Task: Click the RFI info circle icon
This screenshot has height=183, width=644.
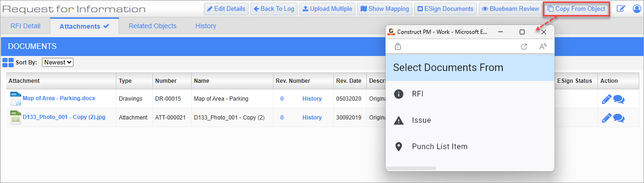Action: pos(399,94)
